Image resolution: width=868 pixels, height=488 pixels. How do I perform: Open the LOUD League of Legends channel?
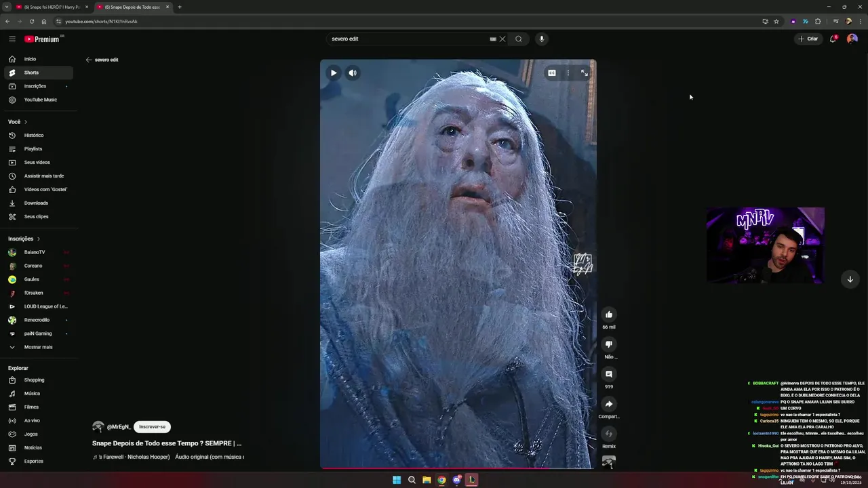[x=39, y=306]
